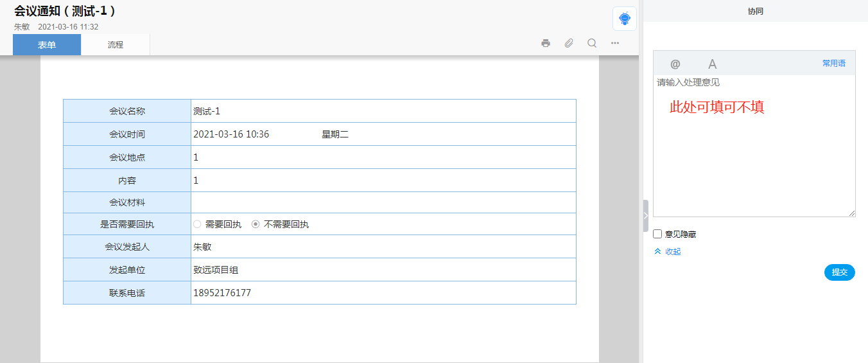Click the print icon in the toolbar
Viewport: 868px width, 363px height.
(x=546, y=43)
